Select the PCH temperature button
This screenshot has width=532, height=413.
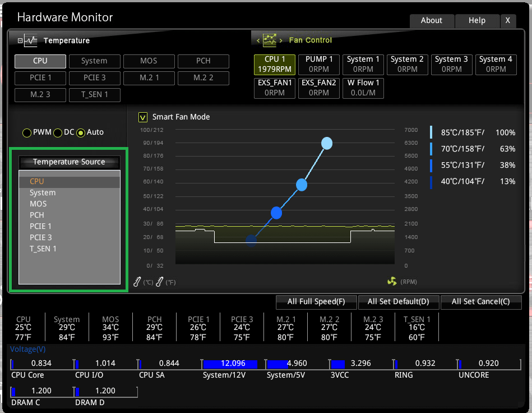(x=203, y=61)
